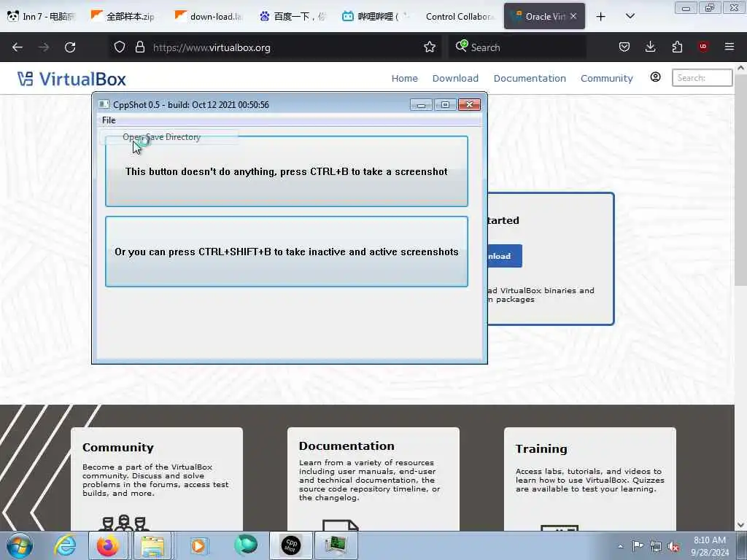Viewport: 747px width, 560px height.
Task: Open Windows Media Player taskbar icon
Action: 198,545
